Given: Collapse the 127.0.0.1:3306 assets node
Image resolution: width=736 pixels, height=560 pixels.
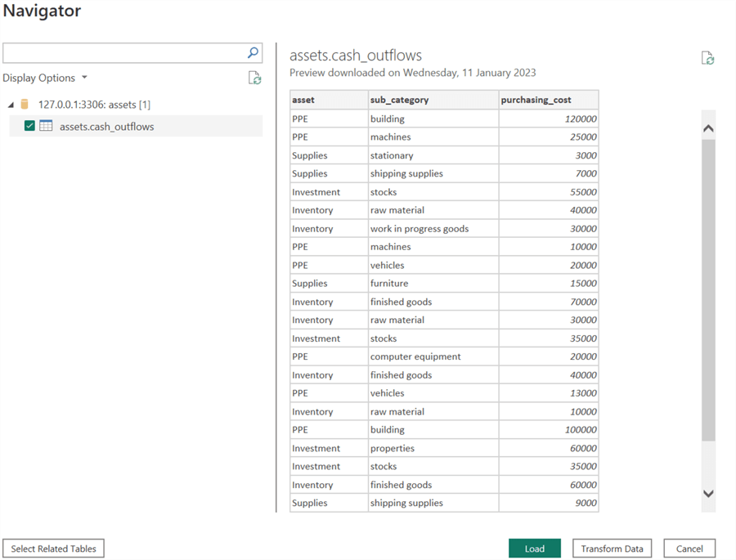Looking at the screenshot, I should click(11, 105).
